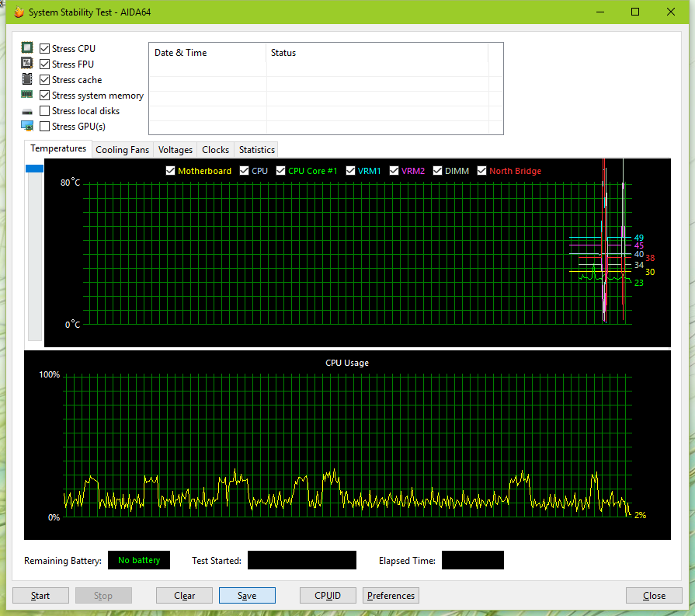Screen dimensions: 695x616
Task: Click the 23 CPU Core temperature value
Action: 639,283
